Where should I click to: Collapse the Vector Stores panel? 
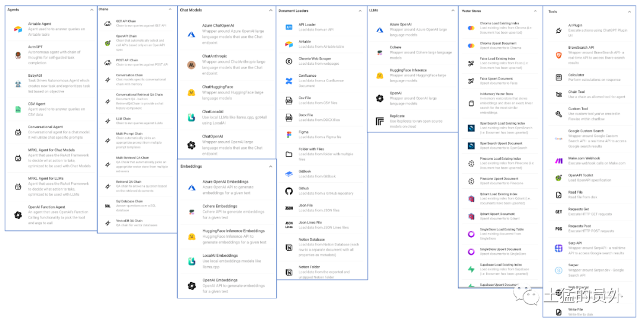(535, 11)
